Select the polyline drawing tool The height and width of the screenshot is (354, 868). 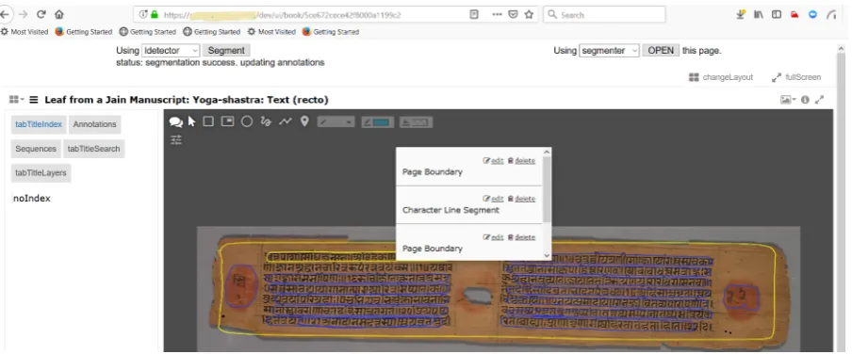(285, 121)
